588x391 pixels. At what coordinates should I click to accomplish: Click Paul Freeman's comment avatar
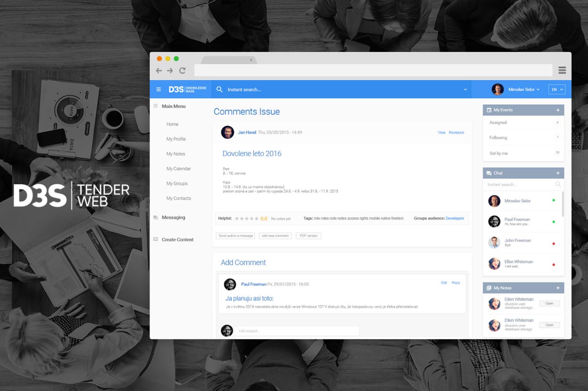(x=230, y=284)
